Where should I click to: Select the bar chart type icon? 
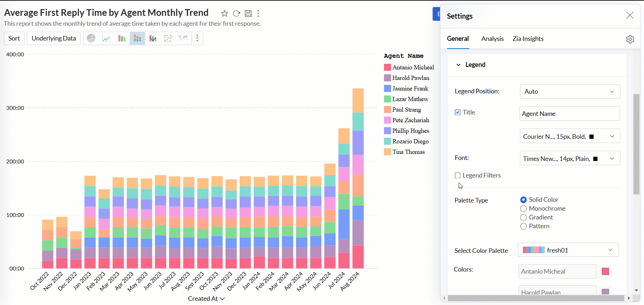(122, 38)
